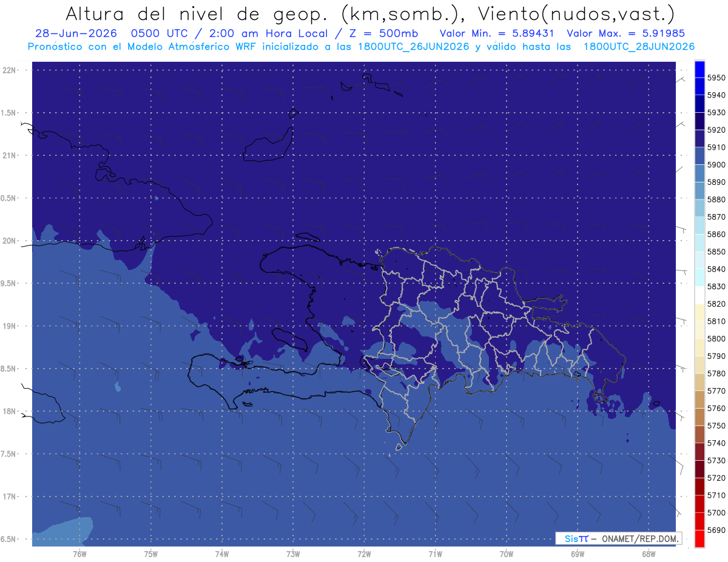Click 'Valor Max. = 5.91985' text
Viewport: 728px width, 562px height.
tap(626, 33)
